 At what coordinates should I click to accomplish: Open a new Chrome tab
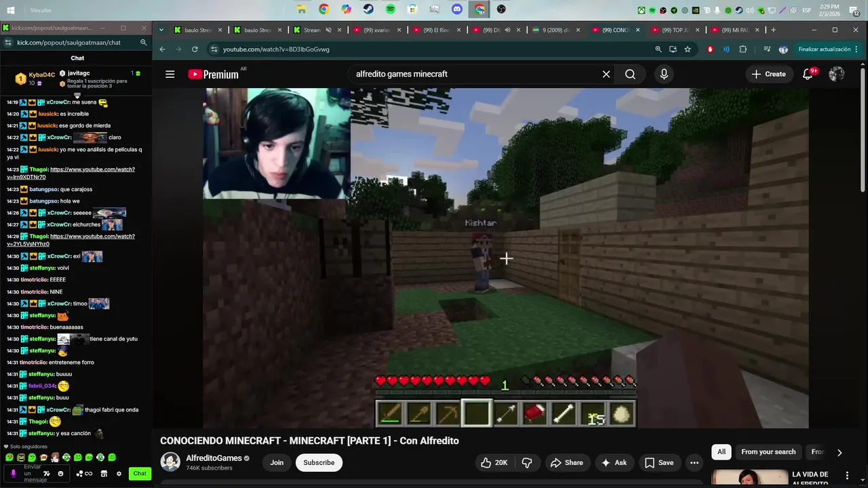point(773,30)
